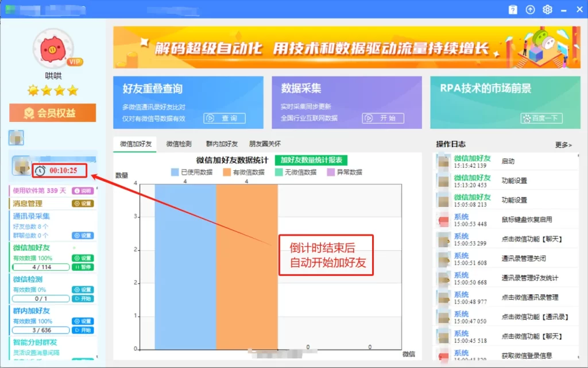Click the upload arrow icon in title bar
588x368 pixels.
click(x=530, y=9)
